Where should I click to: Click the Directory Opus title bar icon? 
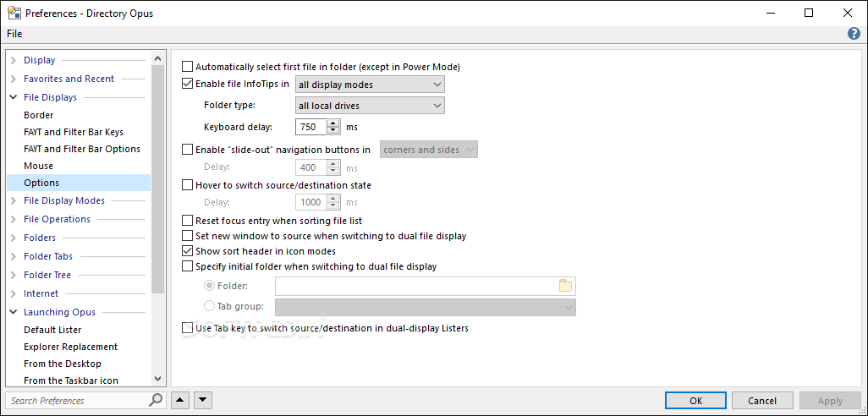point(14,14)
